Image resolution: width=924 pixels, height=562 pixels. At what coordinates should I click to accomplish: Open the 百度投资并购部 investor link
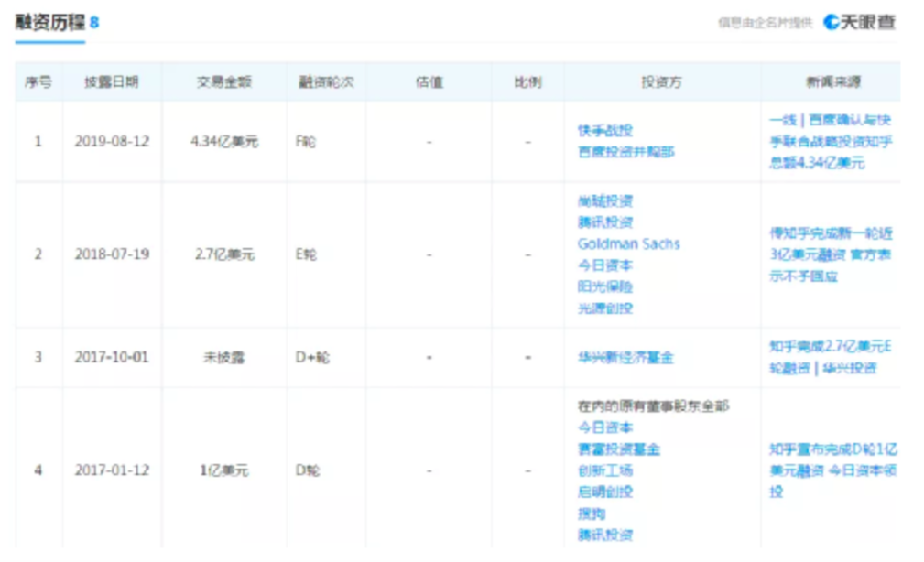(625, 152)
